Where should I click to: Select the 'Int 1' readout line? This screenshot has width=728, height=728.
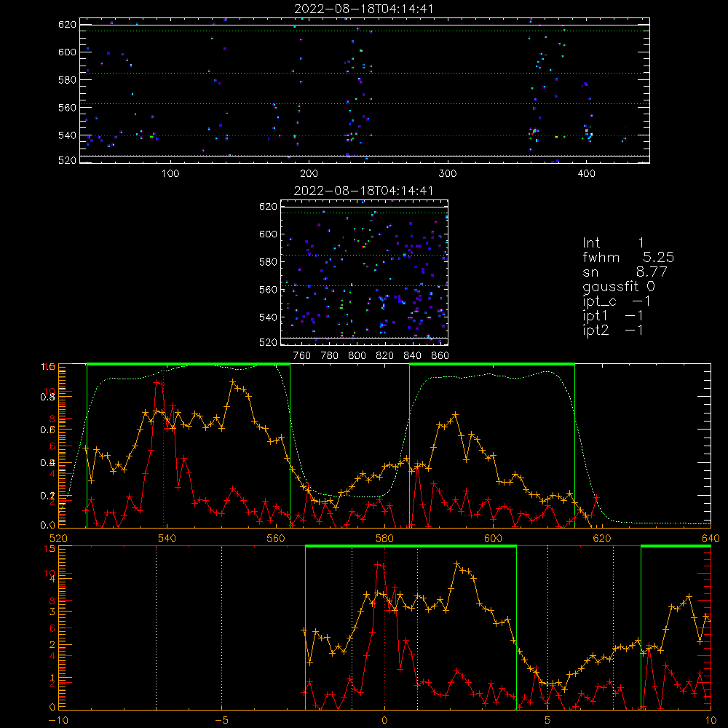click(613, 243)
